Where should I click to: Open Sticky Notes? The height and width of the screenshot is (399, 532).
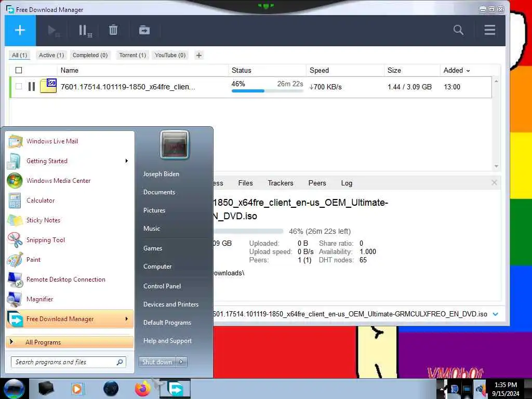point(70,220)
